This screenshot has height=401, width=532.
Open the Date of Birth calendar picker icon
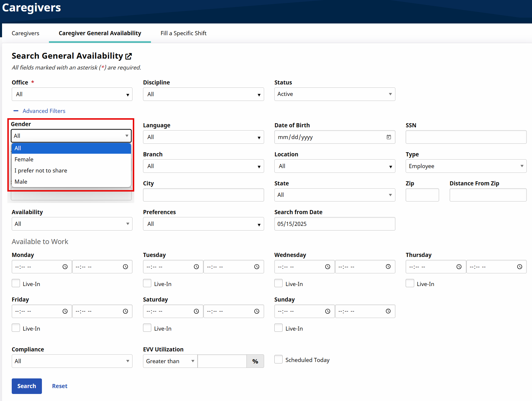(x=389, y=137)
